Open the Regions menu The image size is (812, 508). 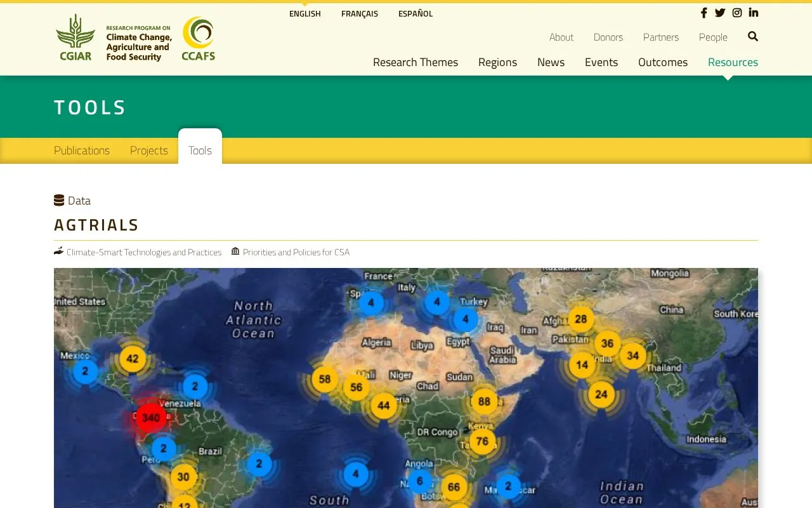[497, 62]
